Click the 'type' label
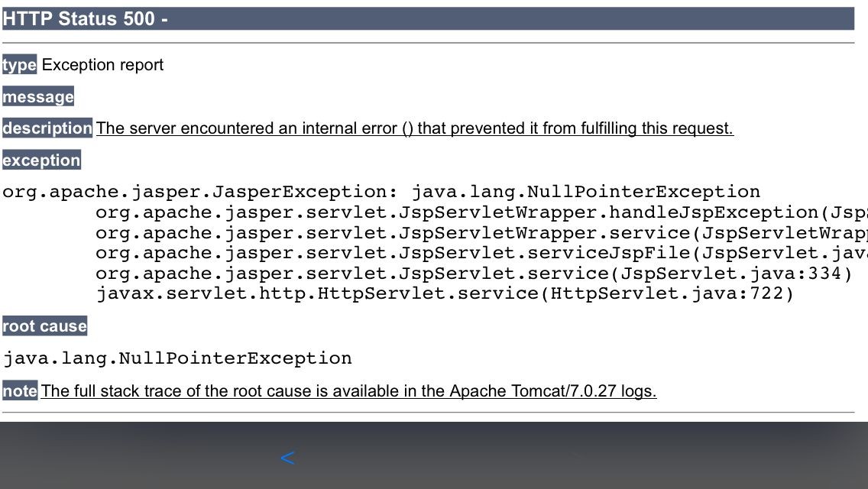Screen dimensions: 868x489 (19, 65)
